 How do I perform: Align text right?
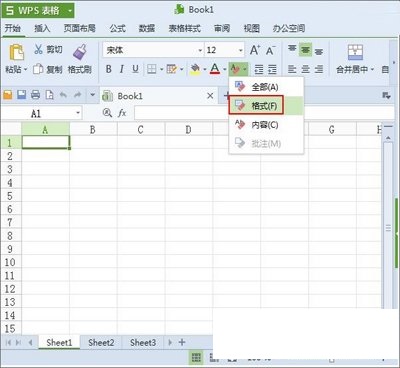pos(319,69)
